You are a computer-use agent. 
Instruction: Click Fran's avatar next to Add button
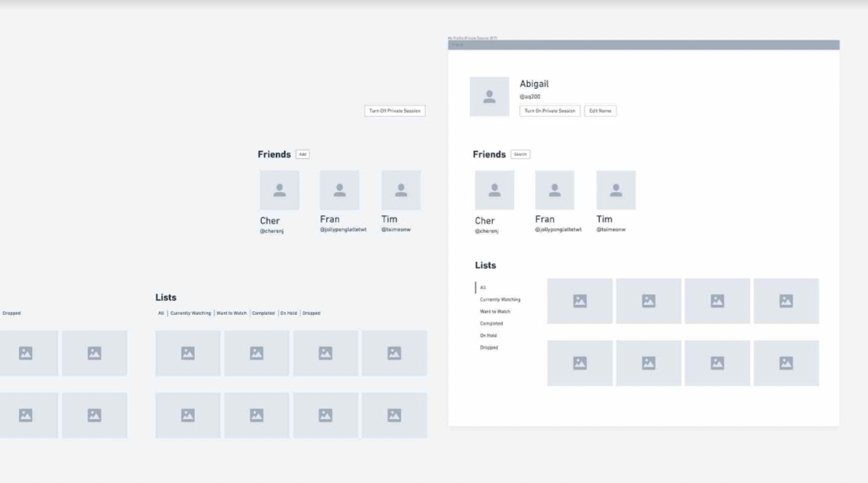tap(339, 190)
